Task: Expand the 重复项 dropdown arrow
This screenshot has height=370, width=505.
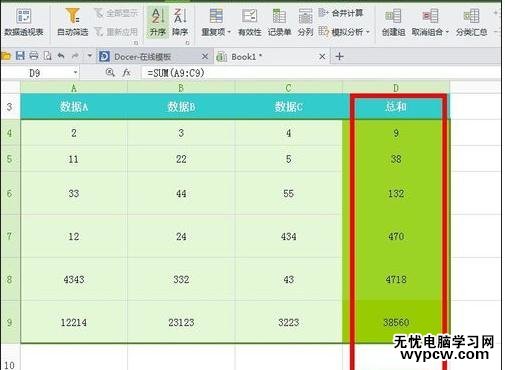Action: point(229,32)
